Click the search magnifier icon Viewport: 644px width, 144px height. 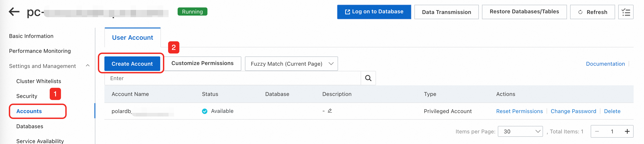click(368, 78)
